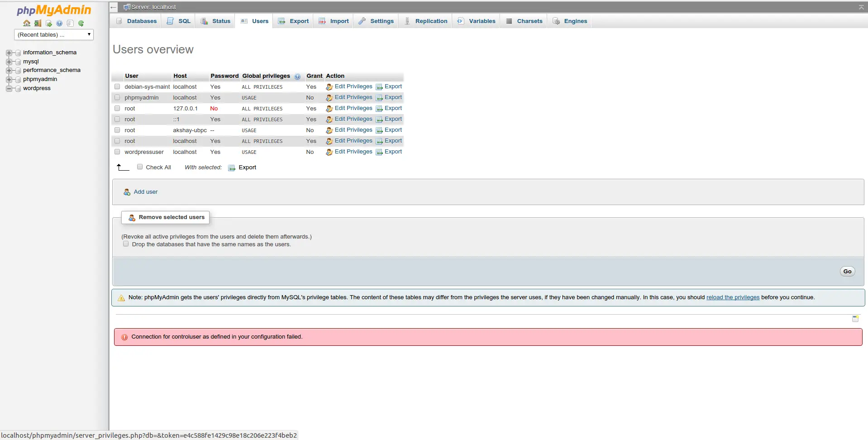
Task: Click Edit Privileges icon for wordpressuser
Action: pyautogui.click(x=329, y=152)
